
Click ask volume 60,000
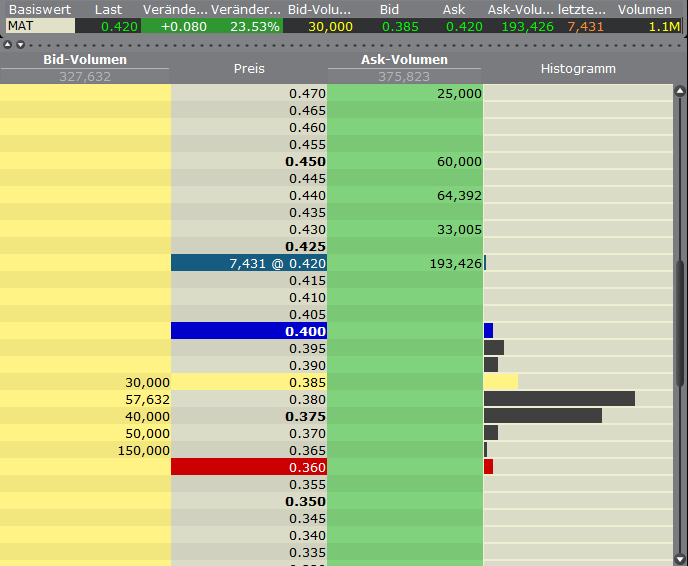[x=459, y=161]
